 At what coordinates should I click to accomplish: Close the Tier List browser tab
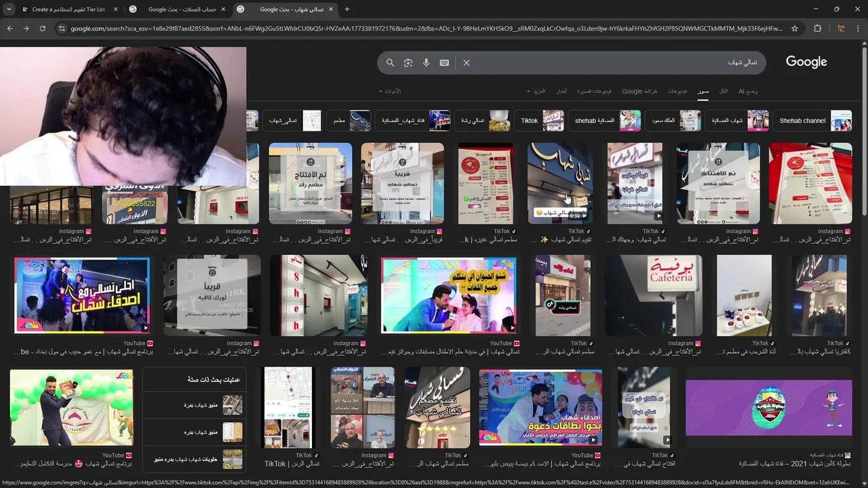[115, 9]
